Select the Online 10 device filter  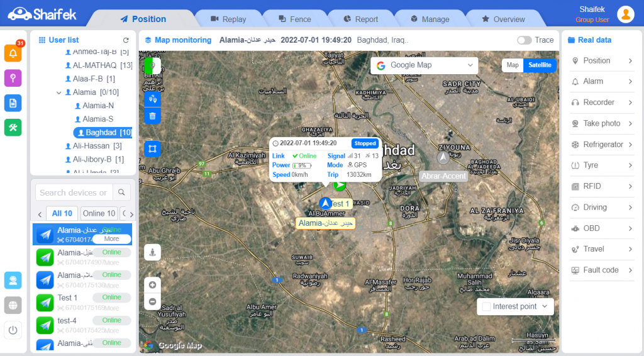point(99,213)
